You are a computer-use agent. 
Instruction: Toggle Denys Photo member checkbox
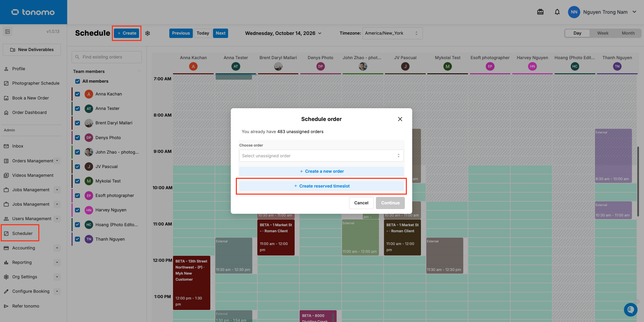point(78,137)
